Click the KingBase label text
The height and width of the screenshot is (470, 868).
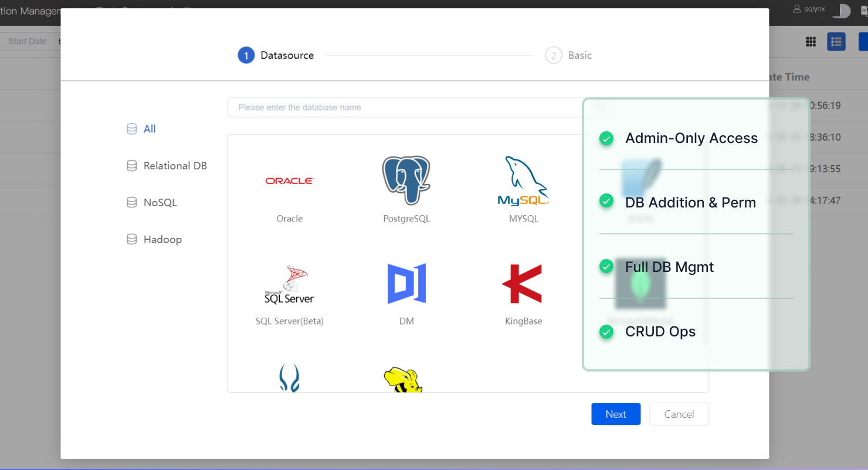[x=524, y=321]
